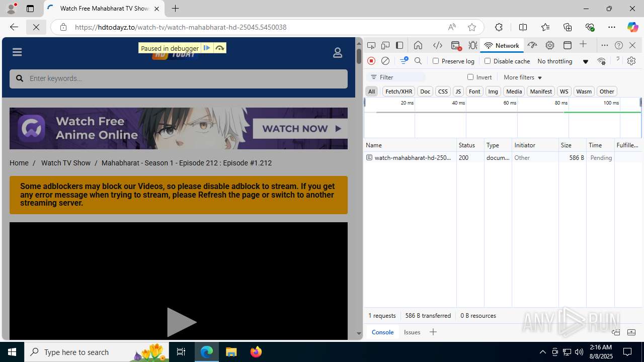Open the DevTools Welcome home icon
The height and width of the screenshot is (362, 644).
coord(418,45)
